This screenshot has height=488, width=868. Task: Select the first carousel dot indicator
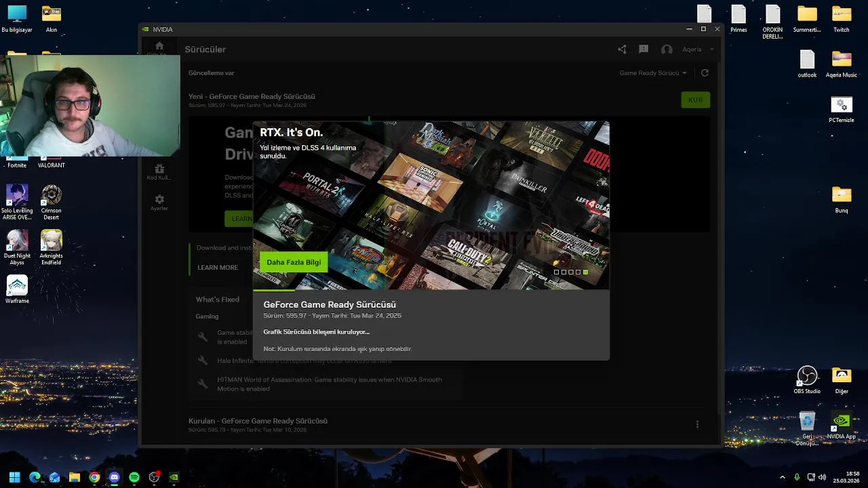[x=556, y=272]
